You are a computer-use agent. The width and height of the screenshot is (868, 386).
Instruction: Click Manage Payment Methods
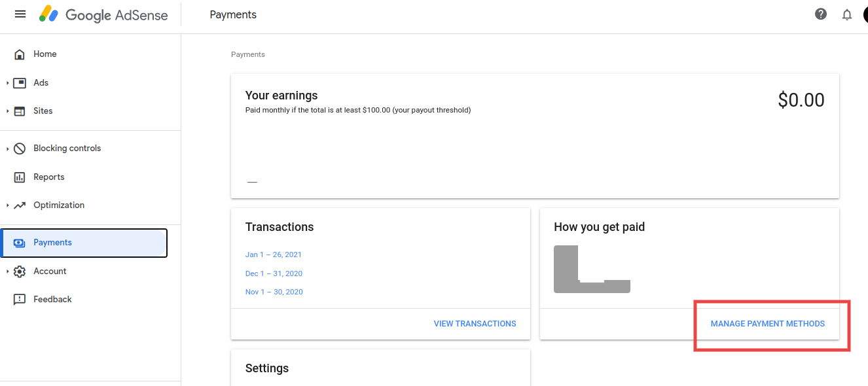[767, 324]
